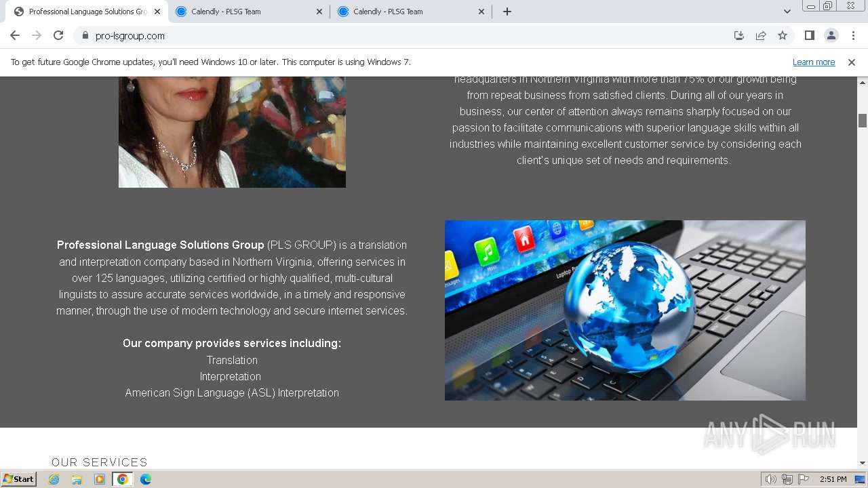The image size is (868, 488).
Task: Click 'Our company provides services including:' heading
Action: click(232, 343)
